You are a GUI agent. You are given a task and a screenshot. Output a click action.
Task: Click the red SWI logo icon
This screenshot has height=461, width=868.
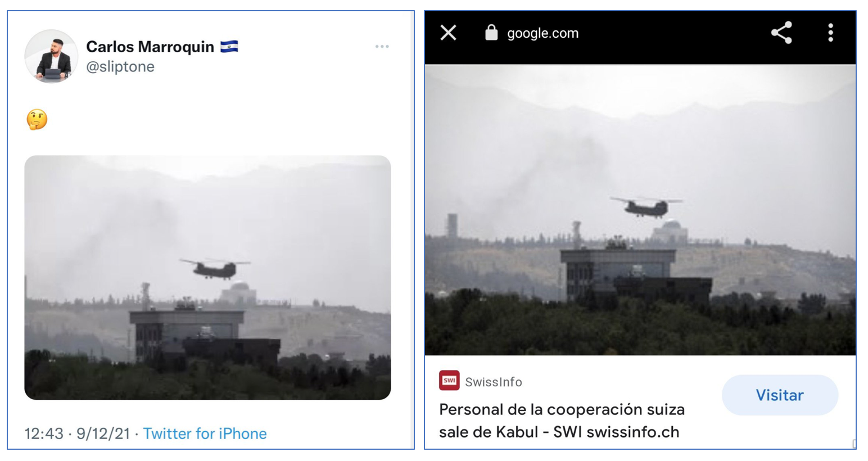click(449, 381)
